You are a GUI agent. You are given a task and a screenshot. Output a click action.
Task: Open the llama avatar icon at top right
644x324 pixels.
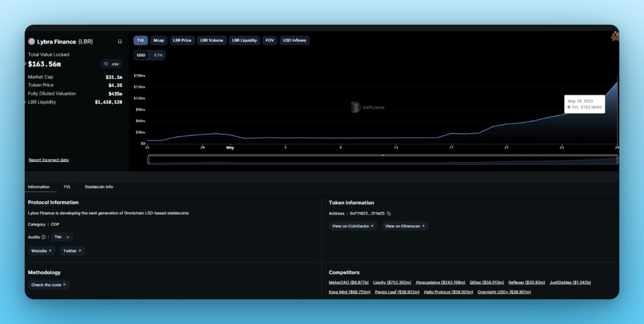click(x=615, y=36)
